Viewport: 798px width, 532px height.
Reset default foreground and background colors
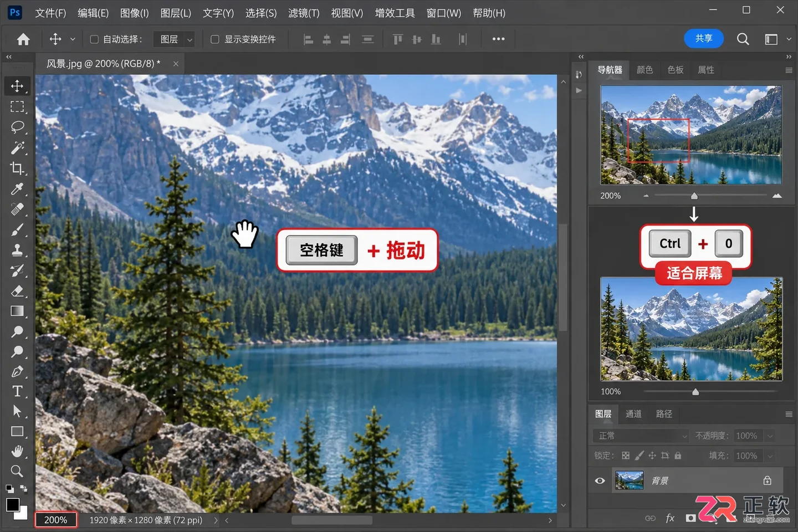tap(9, 489)
